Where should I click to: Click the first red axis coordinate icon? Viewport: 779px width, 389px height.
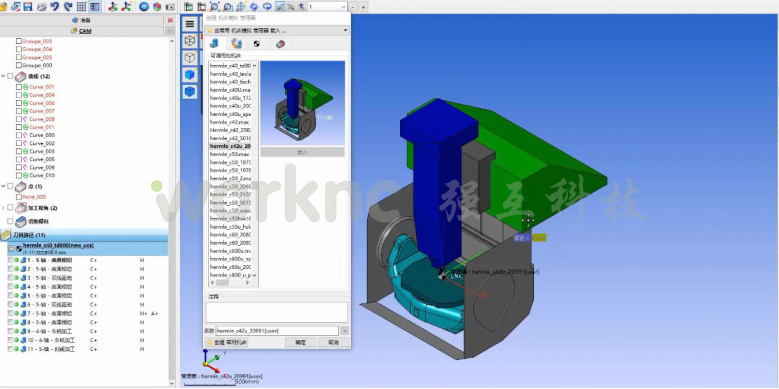tap(113, 6)
